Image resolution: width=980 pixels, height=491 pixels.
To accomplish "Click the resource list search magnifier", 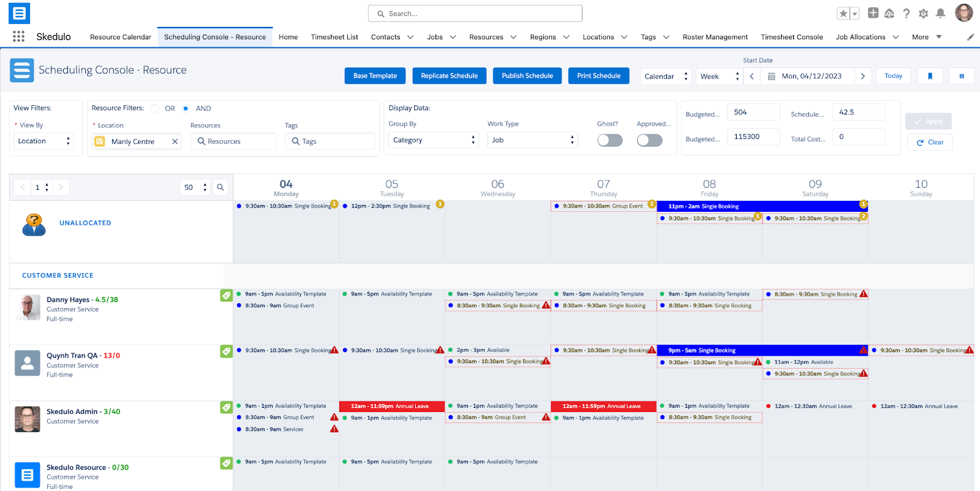I will click(221, 187).
